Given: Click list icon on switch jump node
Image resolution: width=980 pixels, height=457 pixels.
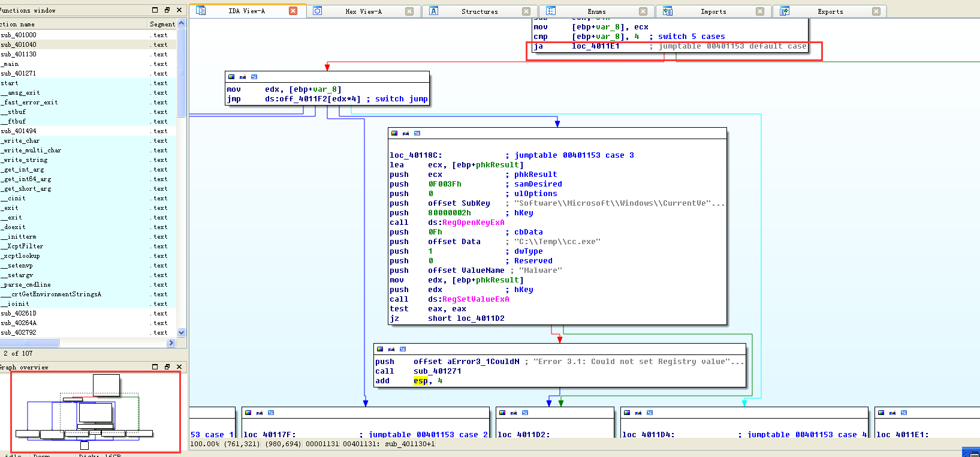Looking at the screenshot, I should point(254,77).
